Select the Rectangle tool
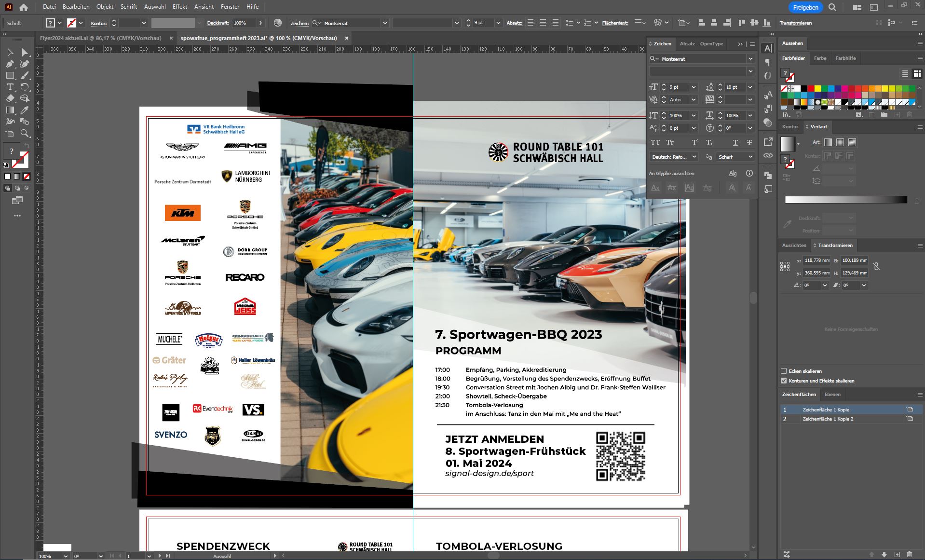The width and height of the screenshot is (925, 560). coord(10,75)
